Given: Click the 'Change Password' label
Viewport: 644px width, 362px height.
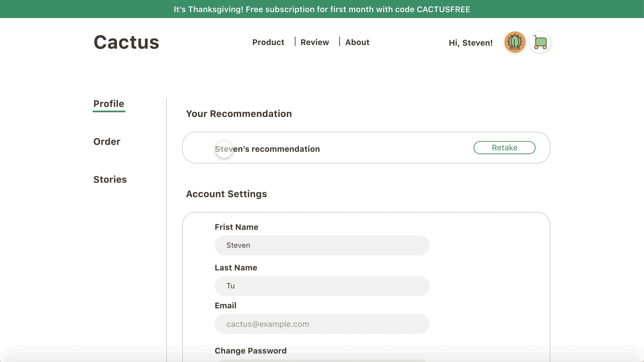Looking at the screenshot, I should pos(251,351).
